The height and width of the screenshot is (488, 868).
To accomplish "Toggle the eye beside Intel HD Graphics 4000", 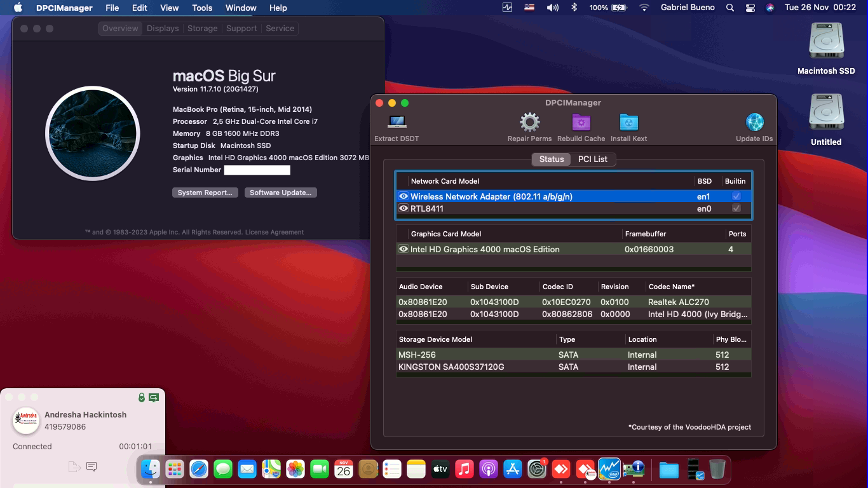I will 403,249.
